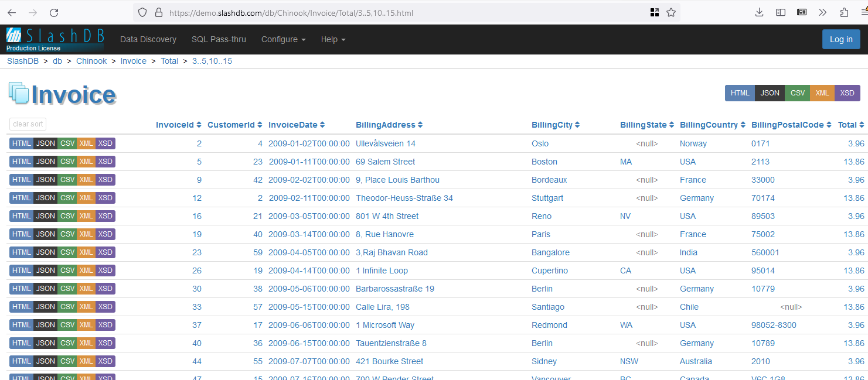Reload the page with the refresh icon
Screen dimensions: 868x380
[54, 12]
